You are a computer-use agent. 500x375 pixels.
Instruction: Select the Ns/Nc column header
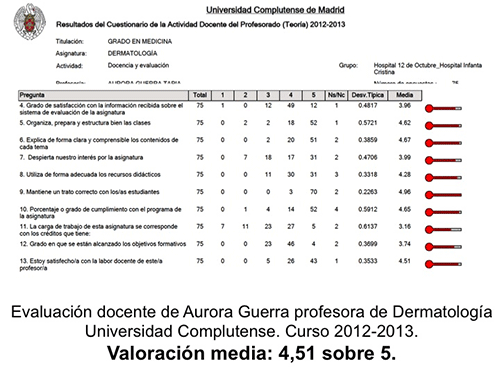coord(336,95)
